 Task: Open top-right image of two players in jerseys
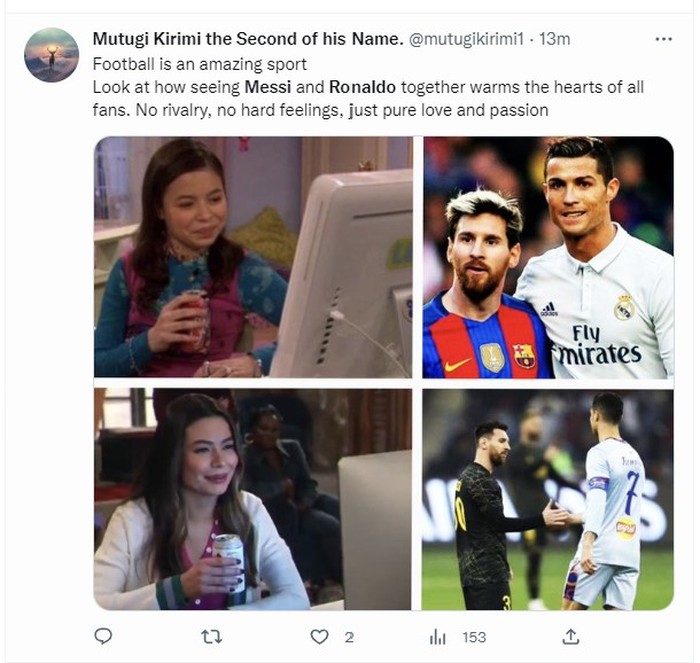pyautogui.click(x=547, y=257)
